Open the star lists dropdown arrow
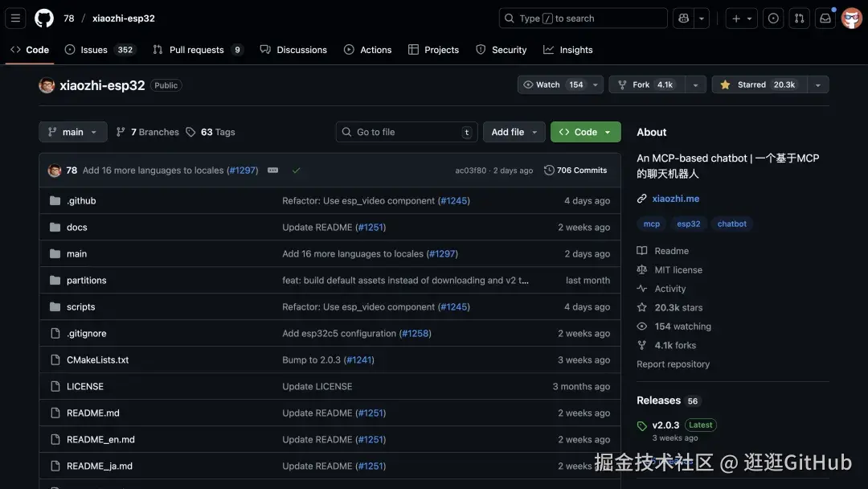 tap(818, 84)
